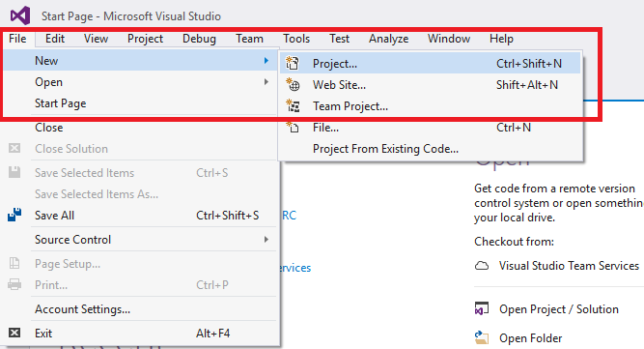Click the Exit X icon

pyautogui.click(x=14, y=333)
